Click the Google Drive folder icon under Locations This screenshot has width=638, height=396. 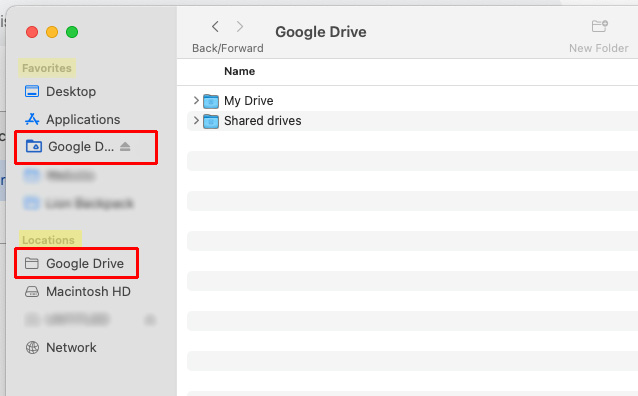(32, 263)
